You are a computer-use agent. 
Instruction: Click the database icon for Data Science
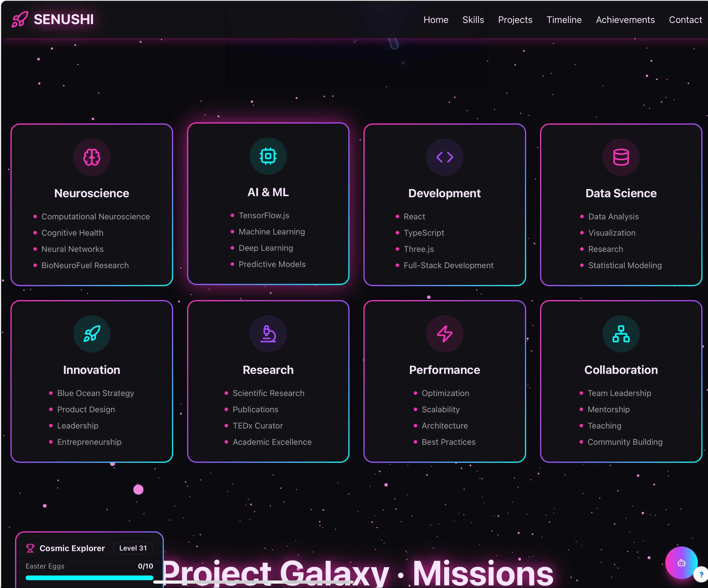[x=621, y=157]
